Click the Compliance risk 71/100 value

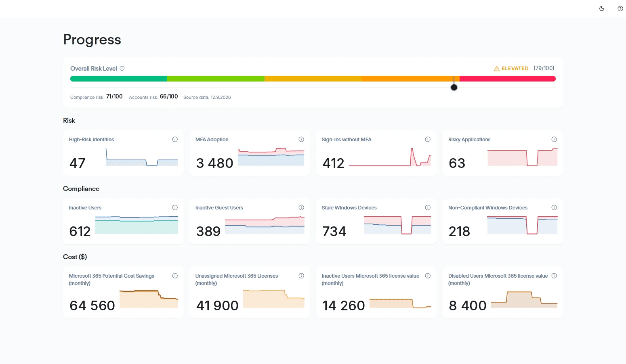114,96
